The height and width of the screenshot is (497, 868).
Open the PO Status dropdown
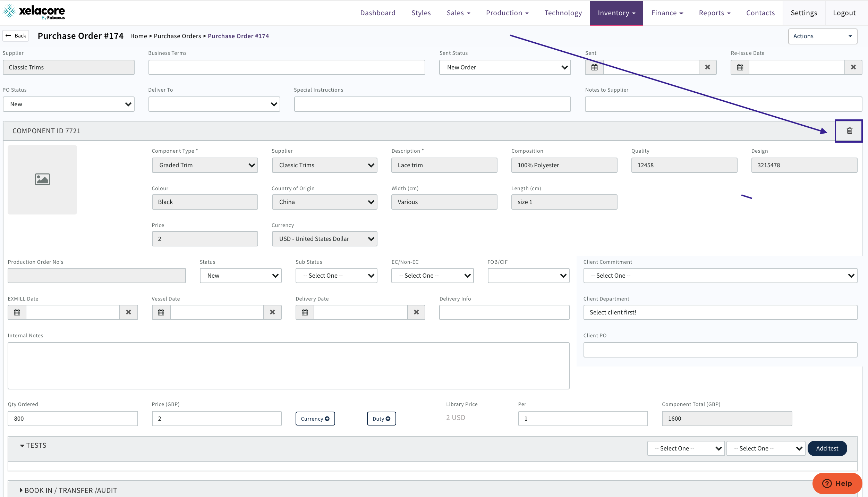point(68,104)
